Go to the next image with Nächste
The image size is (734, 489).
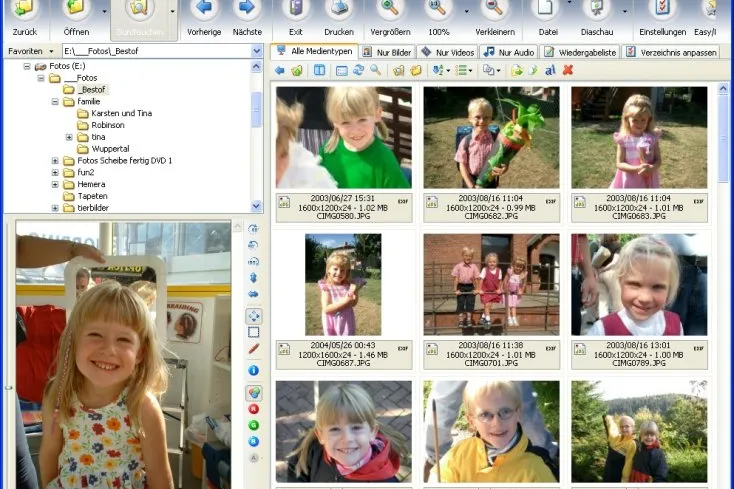click(247, 19)
